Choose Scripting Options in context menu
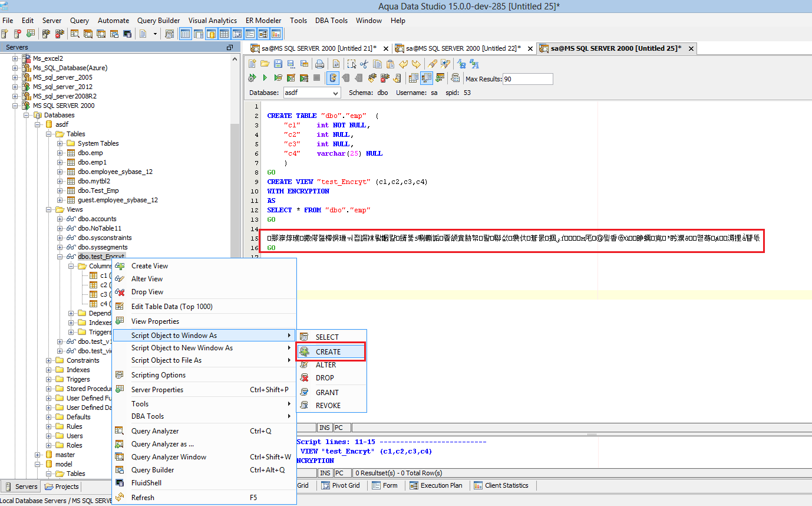Screen dimensions: 812x506 203,375
